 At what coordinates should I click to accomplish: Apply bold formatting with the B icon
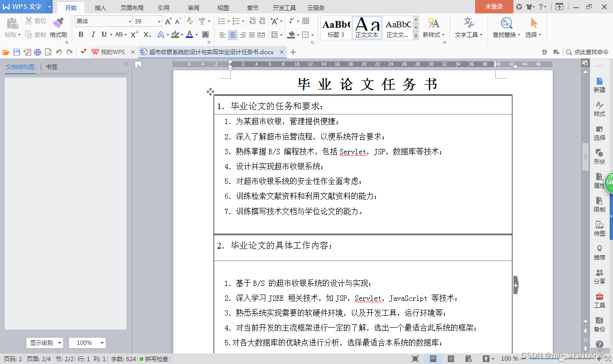pyautogui.click(x=80, y=34)
